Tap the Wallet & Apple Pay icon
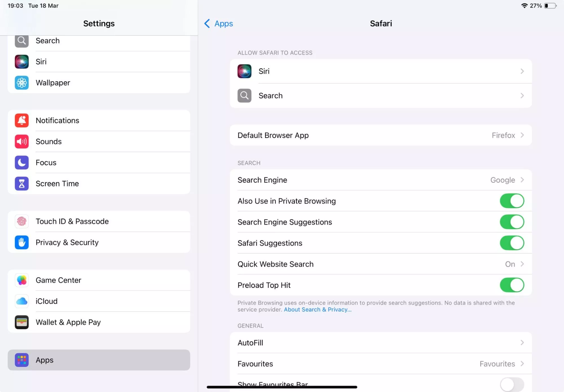 pyautogui.click(x=22, y=322)
